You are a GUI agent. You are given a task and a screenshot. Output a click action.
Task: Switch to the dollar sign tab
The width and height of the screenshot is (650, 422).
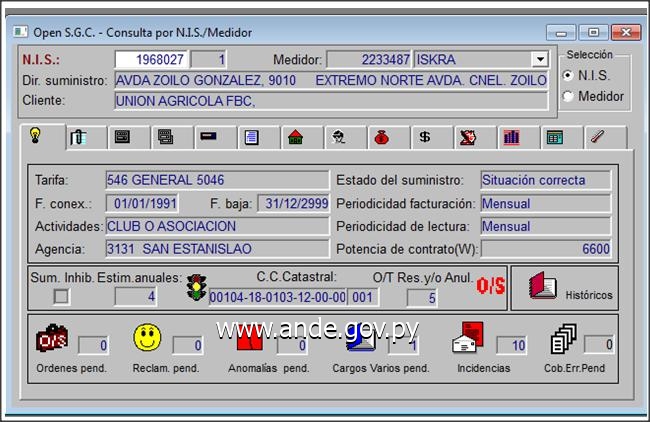pos(424,137)
